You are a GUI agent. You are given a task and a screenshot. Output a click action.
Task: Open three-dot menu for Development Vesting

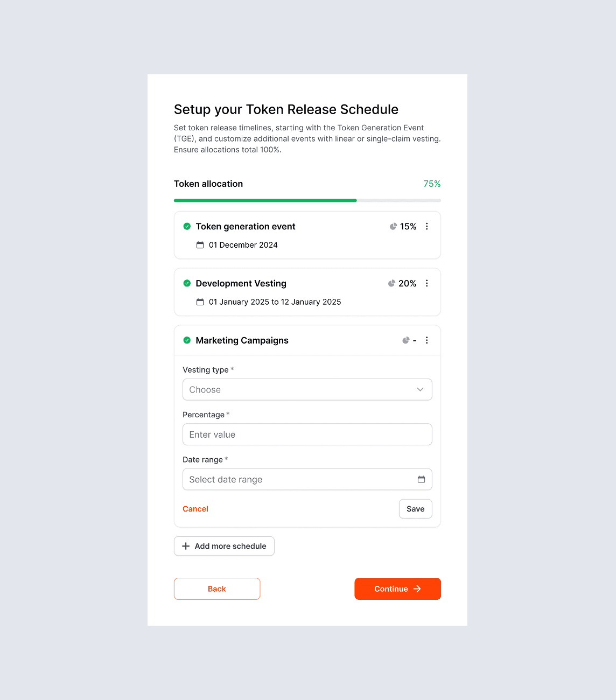pyautogui.click(x=426, y=283)
